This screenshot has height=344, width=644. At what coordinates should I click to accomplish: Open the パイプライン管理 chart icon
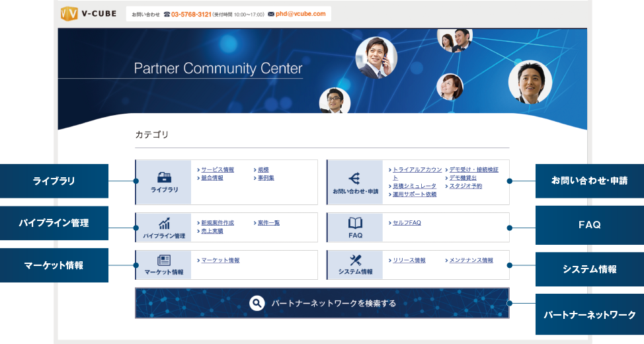click(x=164, y=223)
